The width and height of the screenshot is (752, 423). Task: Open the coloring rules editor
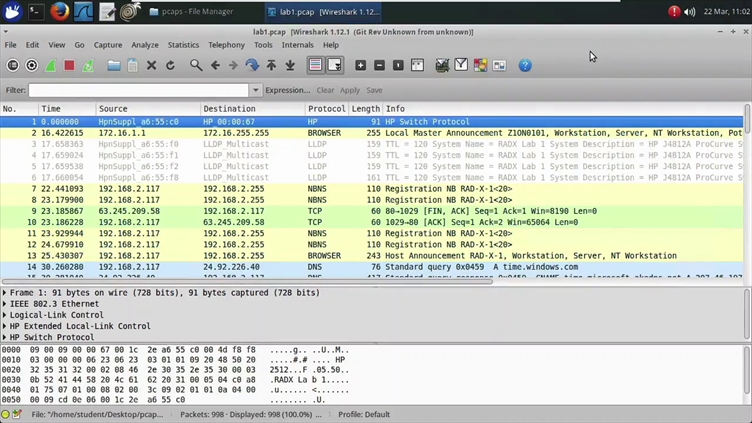480,65
